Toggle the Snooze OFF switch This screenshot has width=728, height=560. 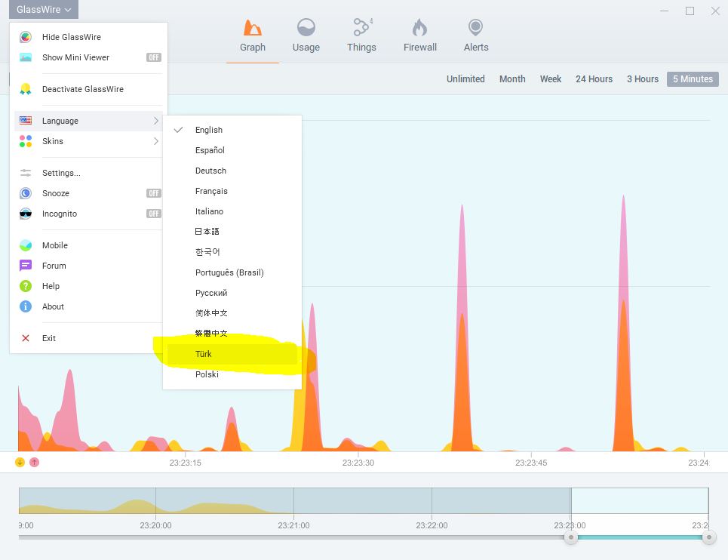tap(154, 193)
